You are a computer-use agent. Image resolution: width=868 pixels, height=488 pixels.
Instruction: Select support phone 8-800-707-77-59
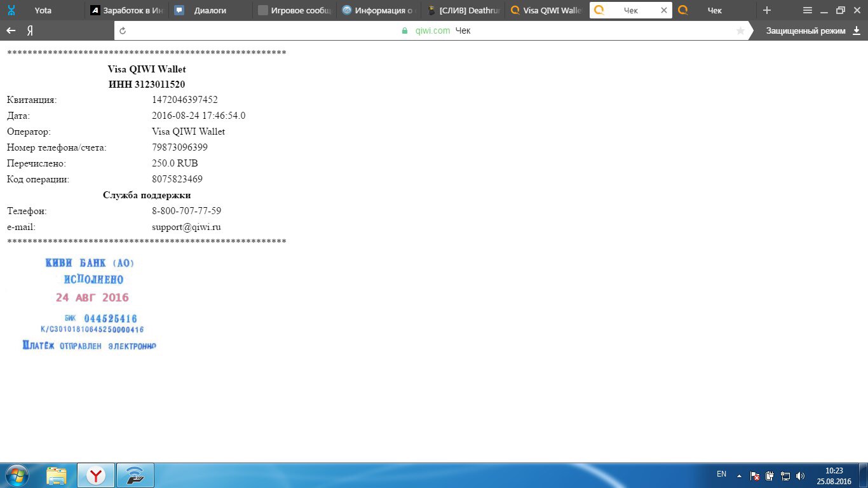(x=186, y=211)
